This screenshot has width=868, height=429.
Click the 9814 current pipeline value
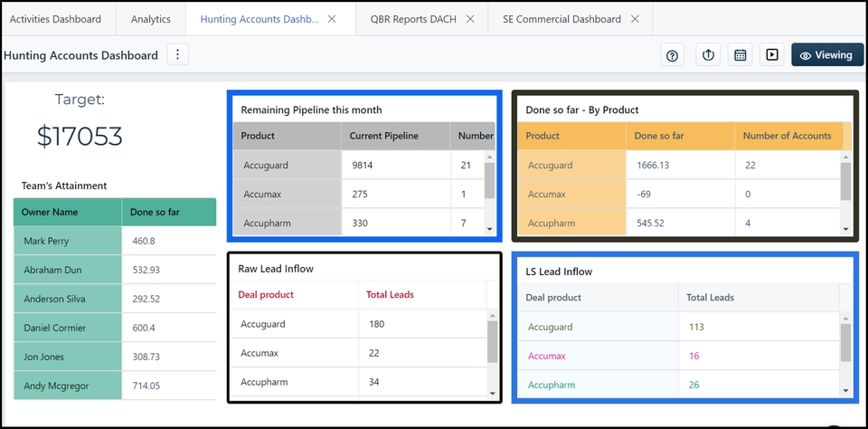[362, 165]
